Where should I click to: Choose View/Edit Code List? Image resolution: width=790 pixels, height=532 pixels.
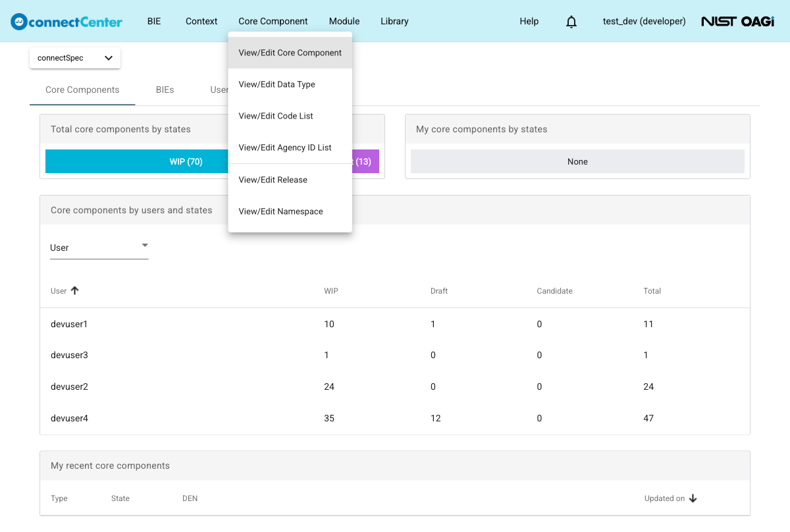(x=290, y=116)
